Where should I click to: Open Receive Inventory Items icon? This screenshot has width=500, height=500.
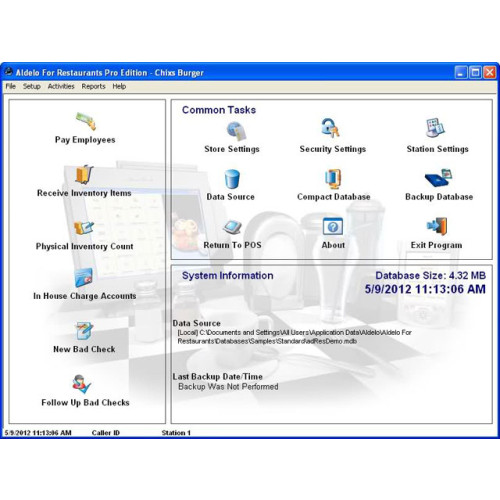tap(84, 174)
